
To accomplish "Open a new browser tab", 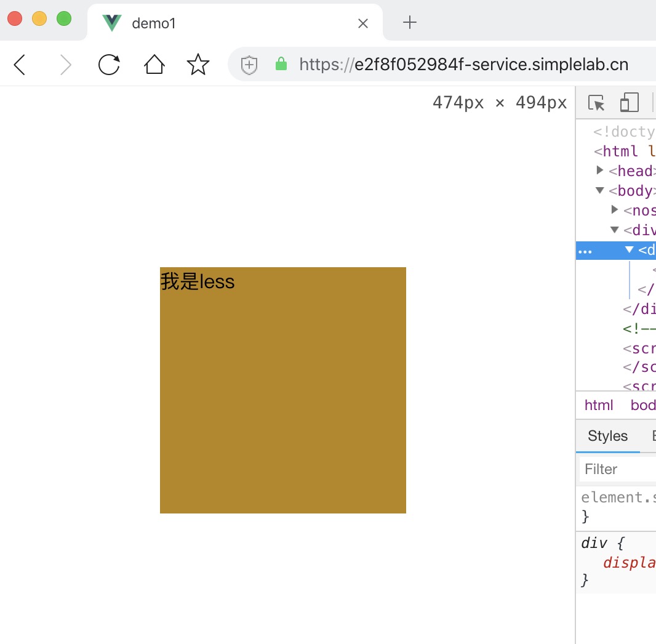I will (x=410, y=23).
